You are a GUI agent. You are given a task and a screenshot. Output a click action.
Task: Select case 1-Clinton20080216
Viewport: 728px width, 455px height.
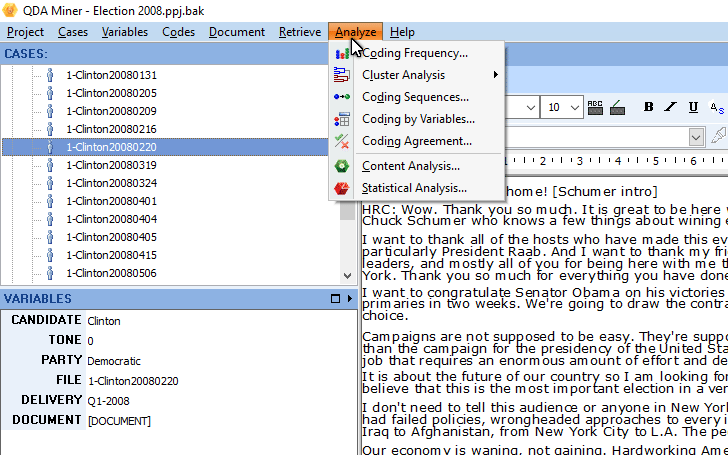pos(111,130)
